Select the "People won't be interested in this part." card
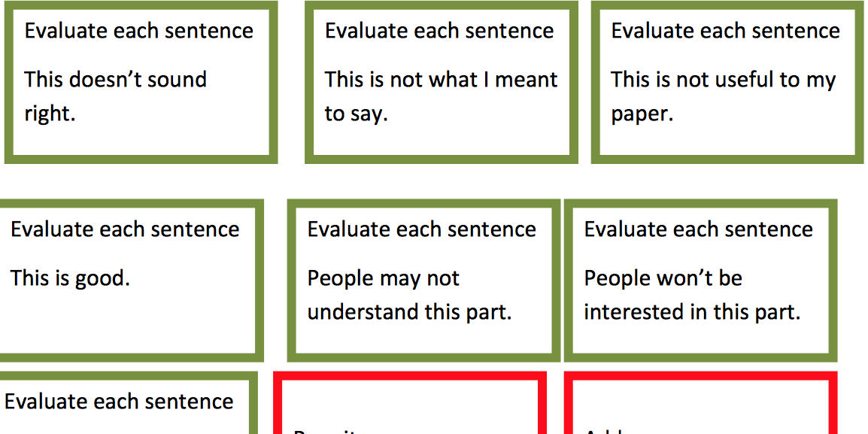 [x=701, y=281]
